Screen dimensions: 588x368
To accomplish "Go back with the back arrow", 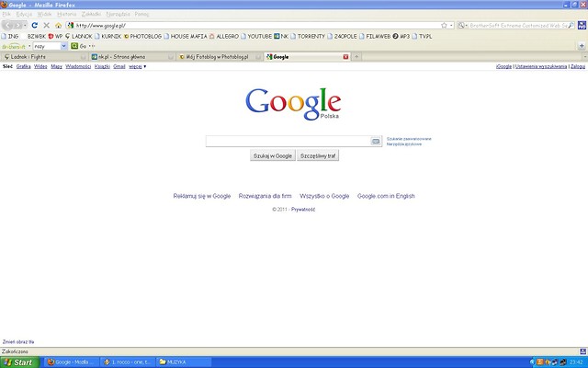I will 7,25.
